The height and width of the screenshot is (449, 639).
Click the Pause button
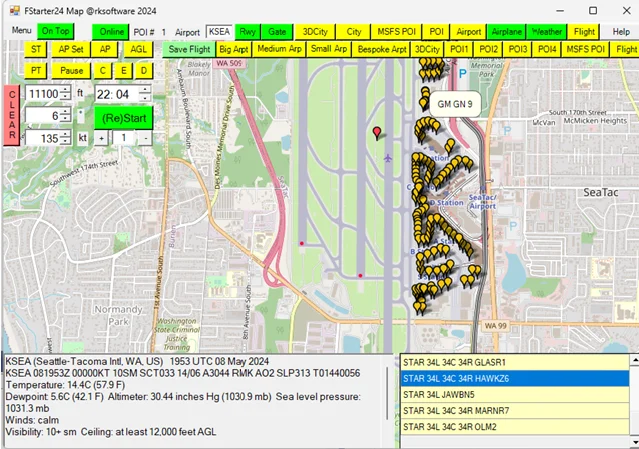click(71, 70)
